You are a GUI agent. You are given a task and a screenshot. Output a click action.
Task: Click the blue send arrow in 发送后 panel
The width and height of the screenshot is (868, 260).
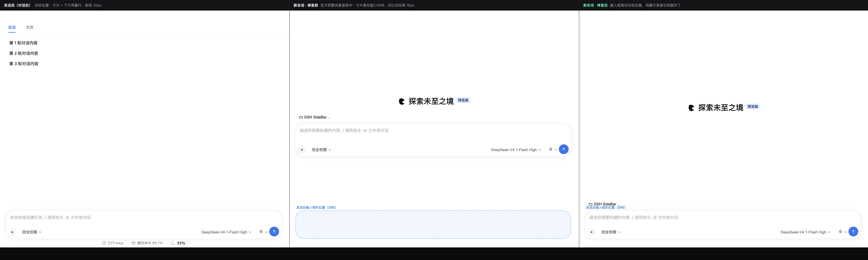point(274,232)
